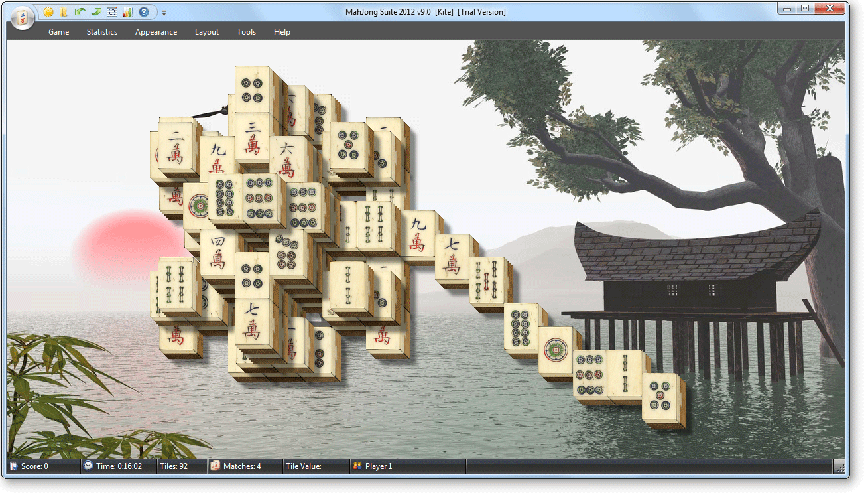The height and width of the screenshot is (495, 868).
Task: Click the Player 1 status bar item
Action: point(378,466)
